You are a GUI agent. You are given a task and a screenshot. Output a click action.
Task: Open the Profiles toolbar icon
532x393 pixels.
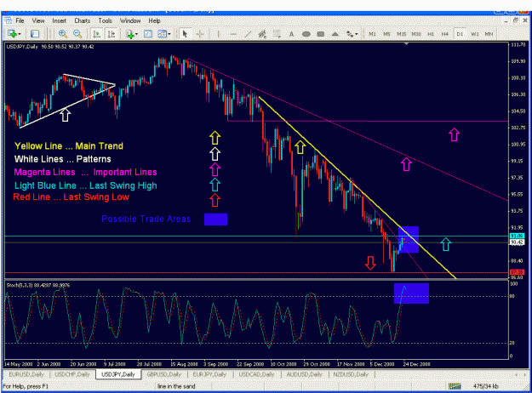coord(35,34)
